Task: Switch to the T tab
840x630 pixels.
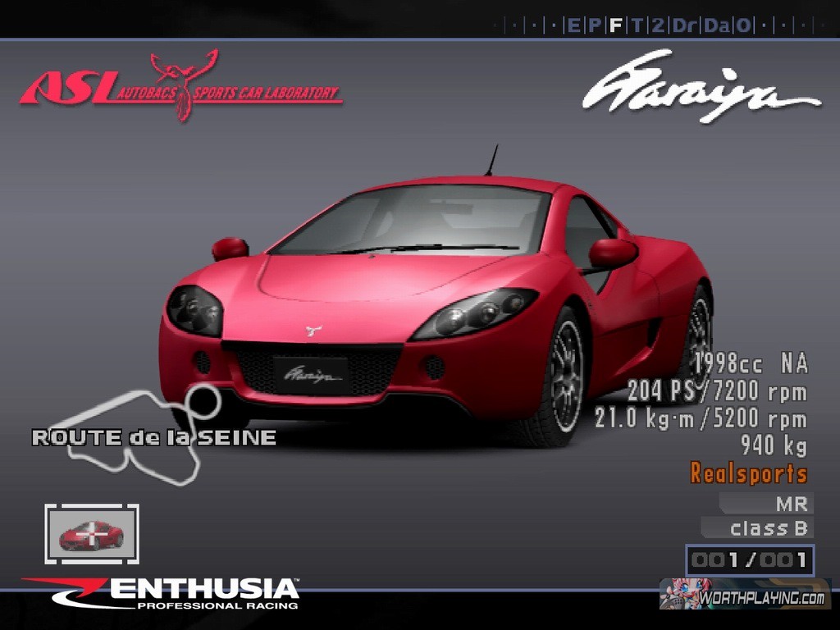Action: pyautogui.click(x=637, y=25)
